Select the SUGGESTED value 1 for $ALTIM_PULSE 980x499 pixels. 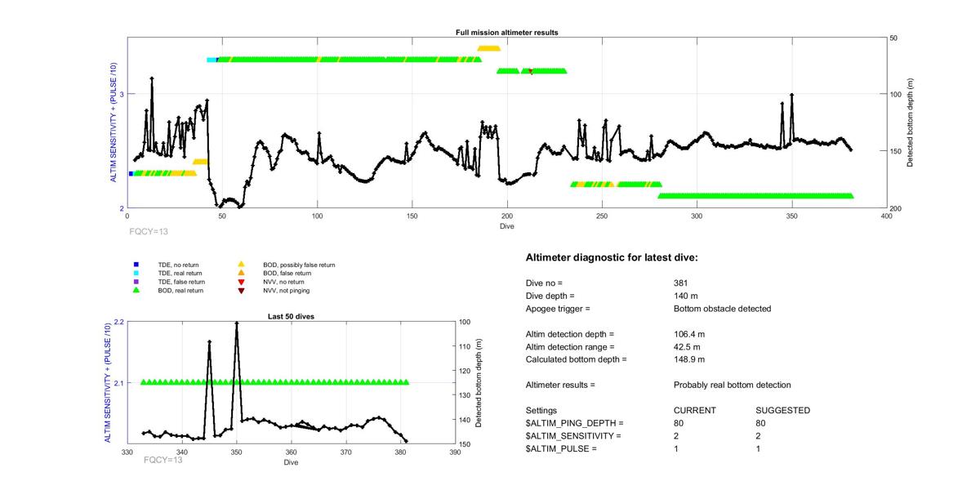(x=759, y=448)
